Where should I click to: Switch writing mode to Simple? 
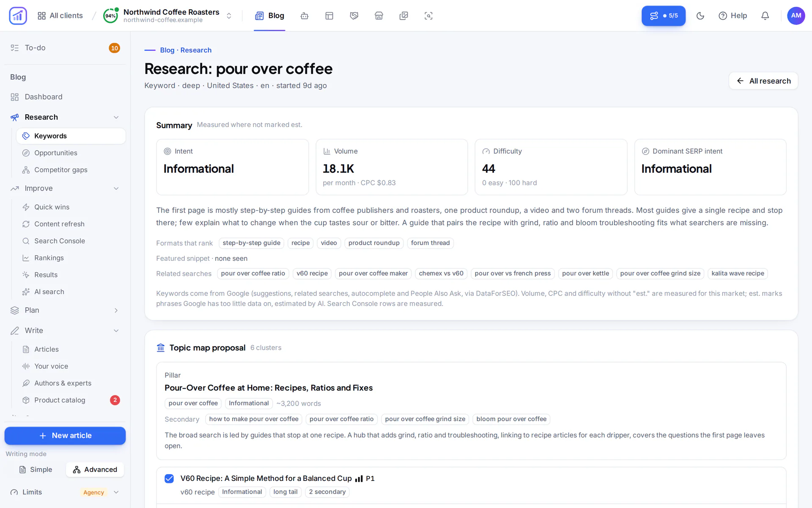pyautogui.click(x=36, y=469)
